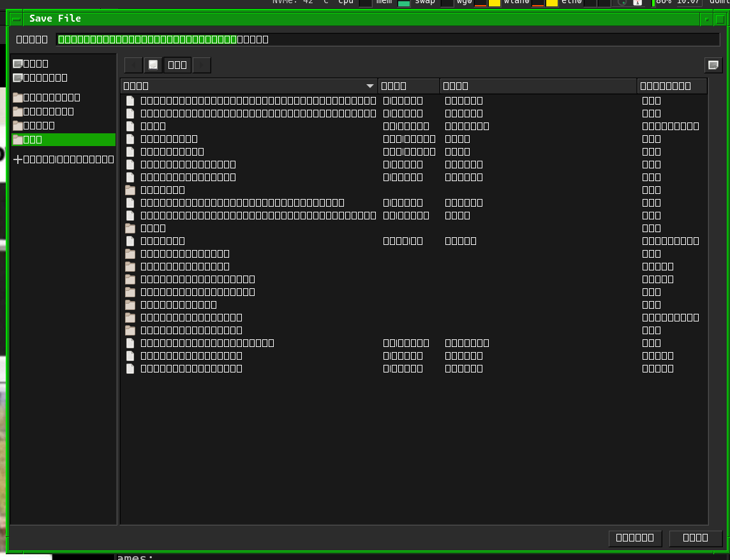The image size is (730, 560).
Task: Click the bottom-right Save confirmation button
Action: click(x=696, y=538)
